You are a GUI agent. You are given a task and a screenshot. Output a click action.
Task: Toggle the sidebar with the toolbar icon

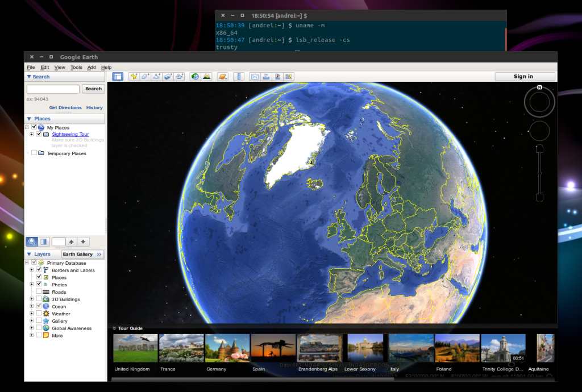(x=118, y=76)
